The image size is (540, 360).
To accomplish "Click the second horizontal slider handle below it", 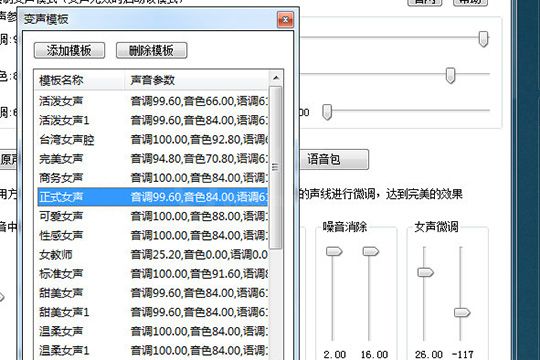I will coord(450,75).
